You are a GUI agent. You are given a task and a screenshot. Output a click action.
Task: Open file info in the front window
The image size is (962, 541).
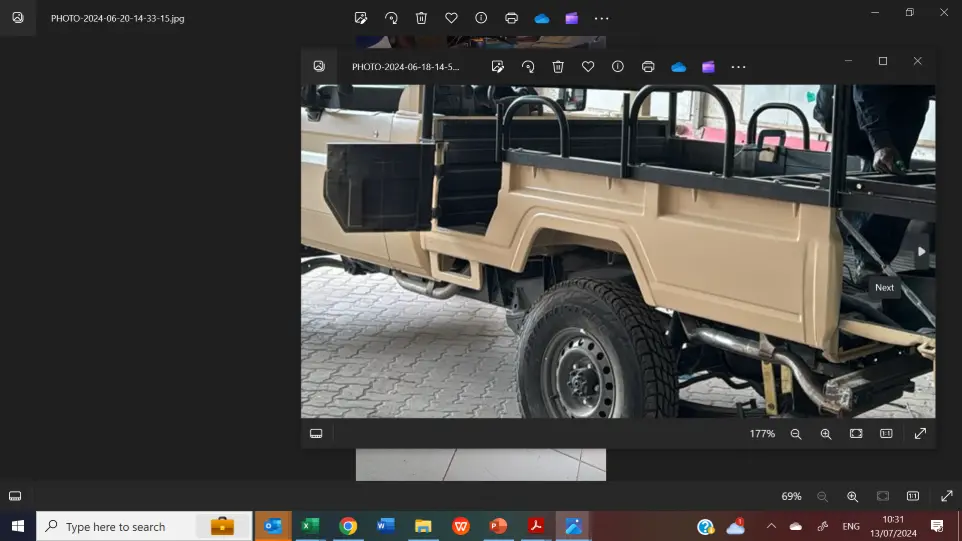618,67
